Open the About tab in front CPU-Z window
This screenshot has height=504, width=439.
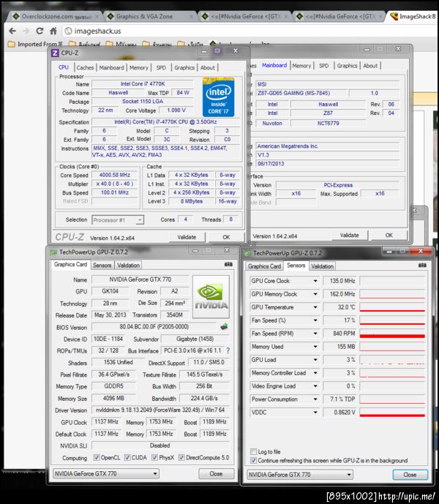tap(208, 67)
